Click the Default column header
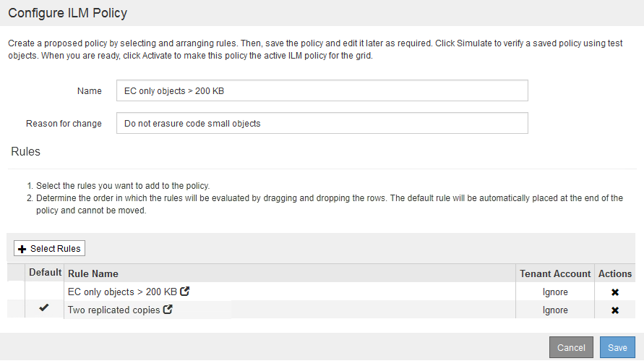The height and width of the screenshot is (361, 644). pos(45,273)
